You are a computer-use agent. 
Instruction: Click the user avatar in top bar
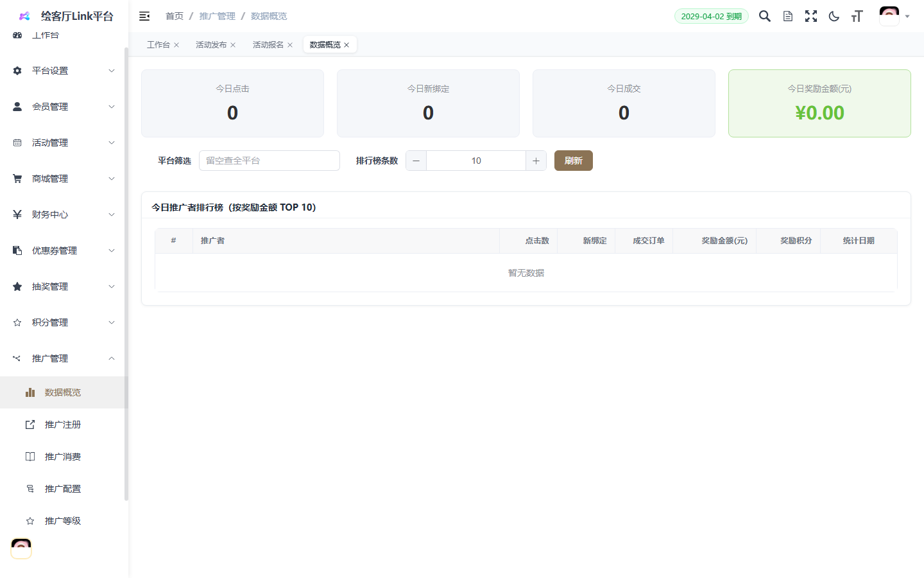pyautogui.click(x=889, y=16)
